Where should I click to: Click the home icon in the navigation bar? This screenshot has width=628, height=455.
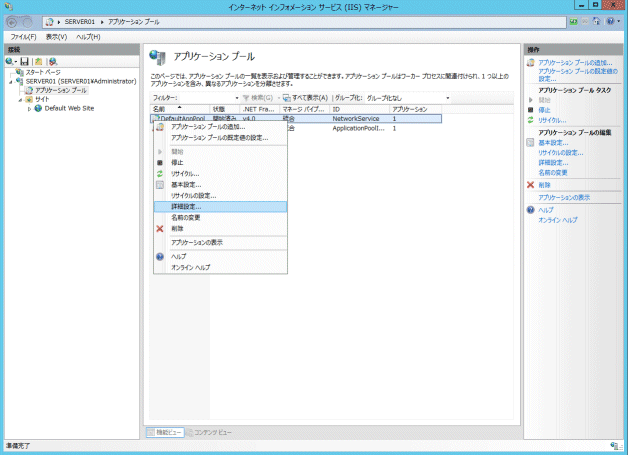(596, 22)
